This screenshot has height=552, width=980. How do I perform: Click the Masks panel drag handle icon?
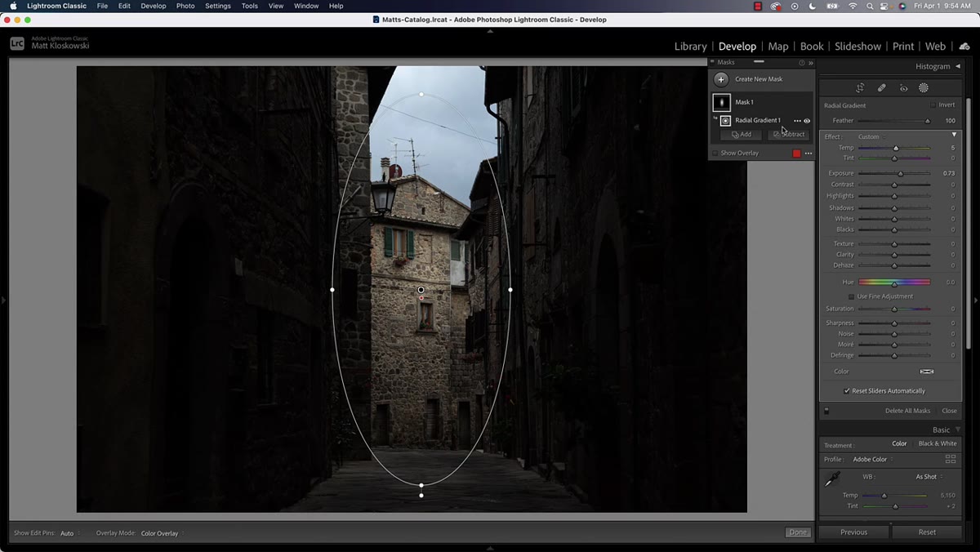[759, 62]
